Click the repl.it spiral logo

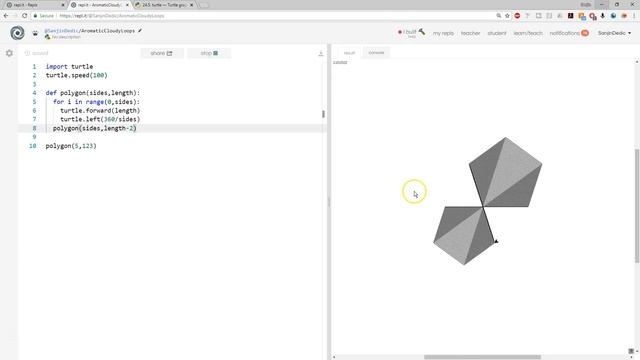click(17, 33)
